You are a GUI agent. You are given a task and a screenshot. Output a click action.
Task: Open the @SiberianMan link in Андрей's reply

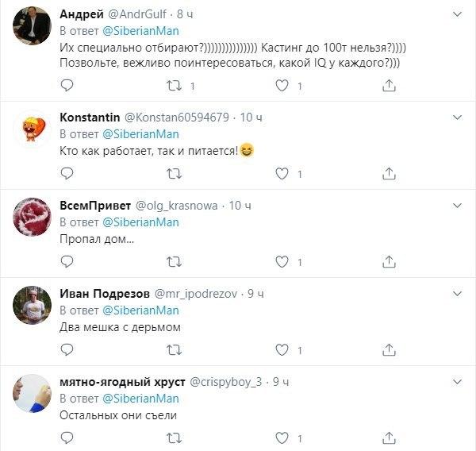coord(141,31)
